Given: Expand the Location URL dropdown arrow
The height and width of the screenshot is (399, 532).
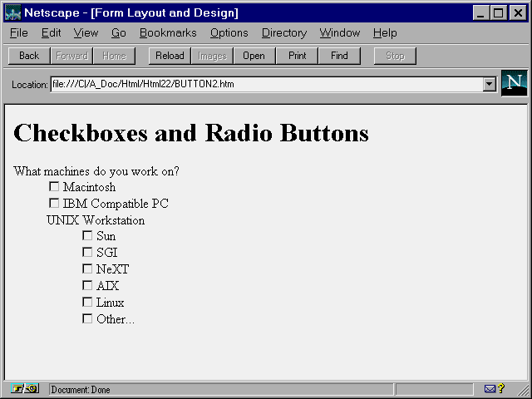Looking at the screenshot, I should tap(489, 84).
